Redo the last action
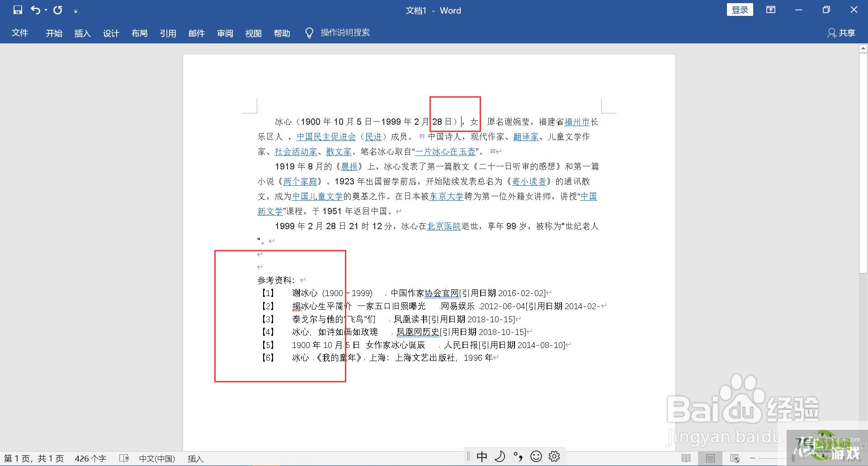868x466 pixels. pos(57,10)
